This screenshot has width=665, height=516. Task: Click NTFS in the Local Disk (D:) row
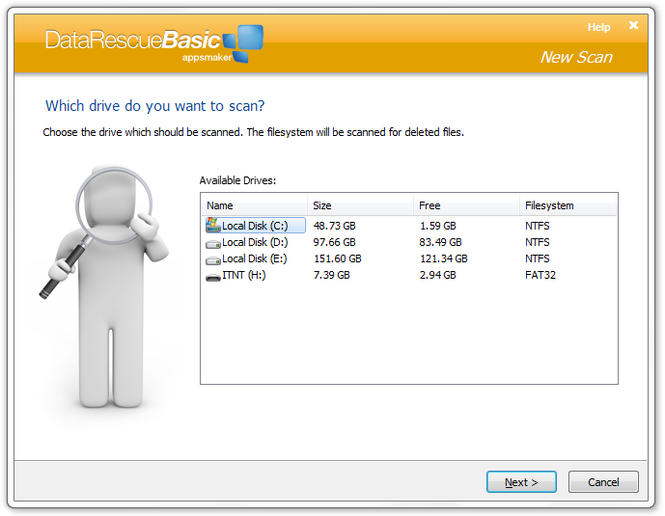tap(537, 242)
